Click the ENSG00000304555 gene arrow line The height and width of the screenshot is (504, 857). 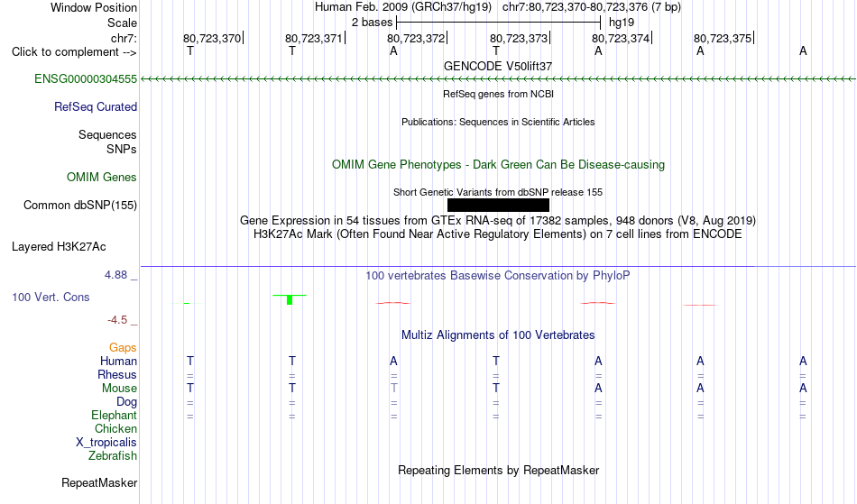[498, 79]
